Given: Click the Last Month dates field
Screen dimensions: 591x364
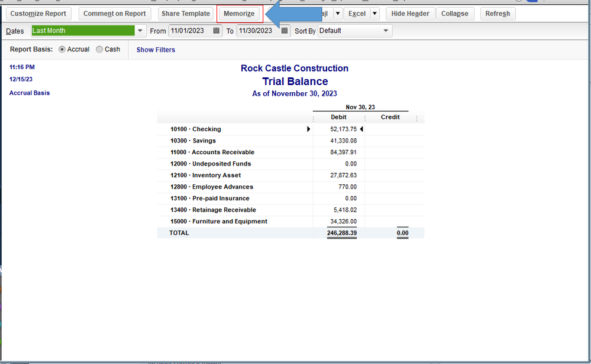Looking at the screenshot, I should click(83, 31).
